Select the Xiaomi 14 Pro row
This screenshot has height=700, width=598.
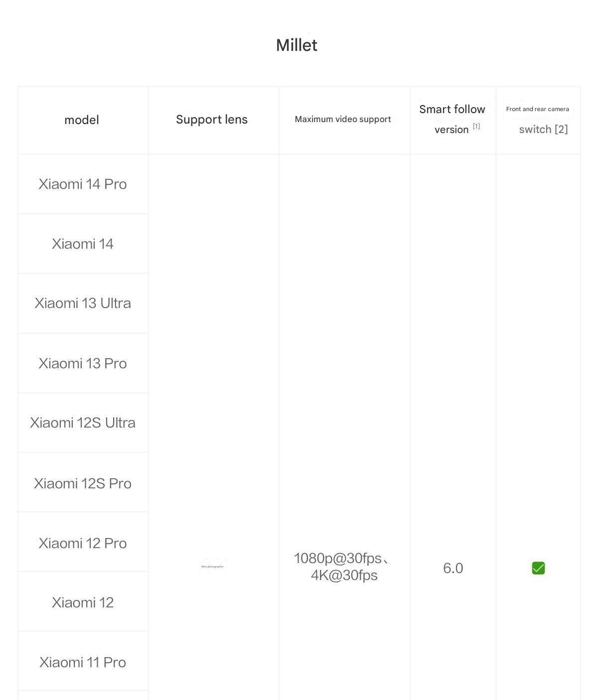coord(83,184)
